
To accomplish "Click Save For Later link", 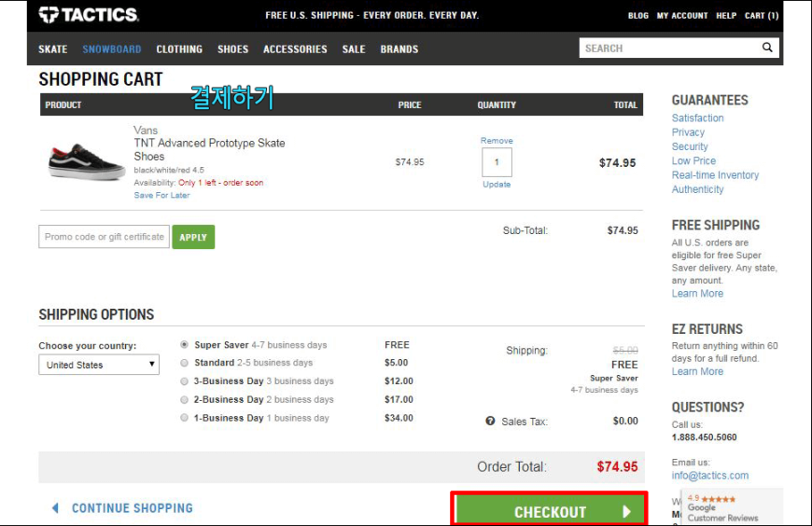I will (x=161, y=195).
